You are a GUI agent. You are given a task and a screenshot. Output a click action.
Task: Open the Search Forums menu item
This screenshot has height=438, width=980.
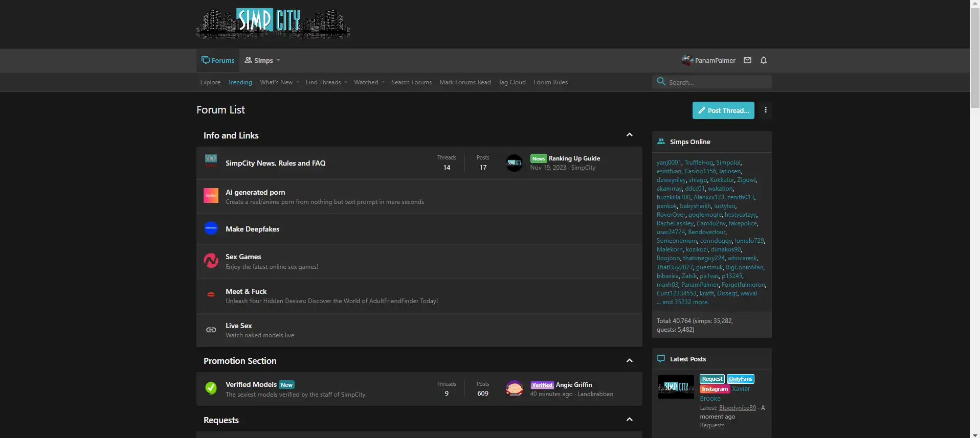(411, 82)
